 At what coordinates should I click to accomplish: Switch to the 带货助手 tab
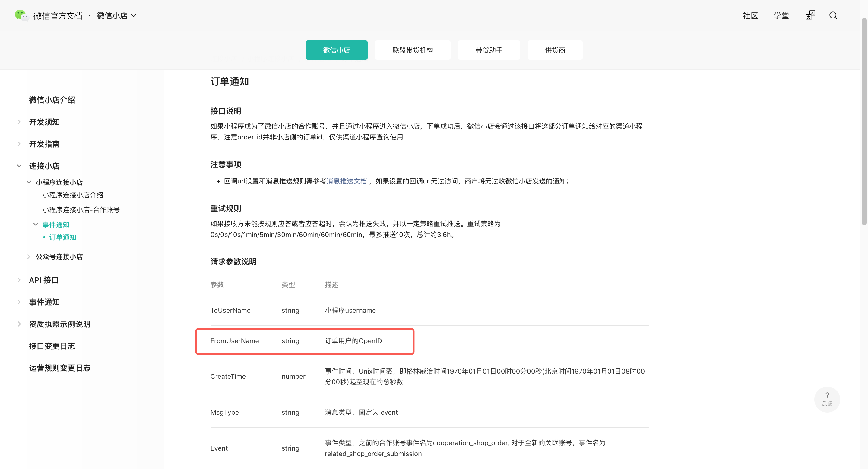pyautogui.click(x=489, y=50)
